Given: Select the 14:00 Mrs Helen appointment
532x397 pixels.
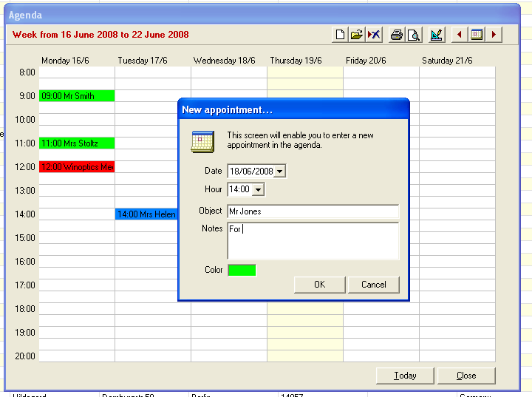Looking at the screenshot, I should pyautogui.click(x=146, y=214).
